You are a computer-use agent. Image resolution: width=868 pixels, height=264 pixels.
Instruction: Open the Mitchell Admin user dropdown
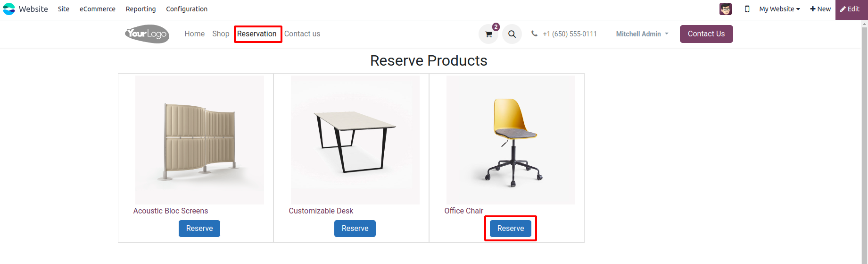pos(642,34)
